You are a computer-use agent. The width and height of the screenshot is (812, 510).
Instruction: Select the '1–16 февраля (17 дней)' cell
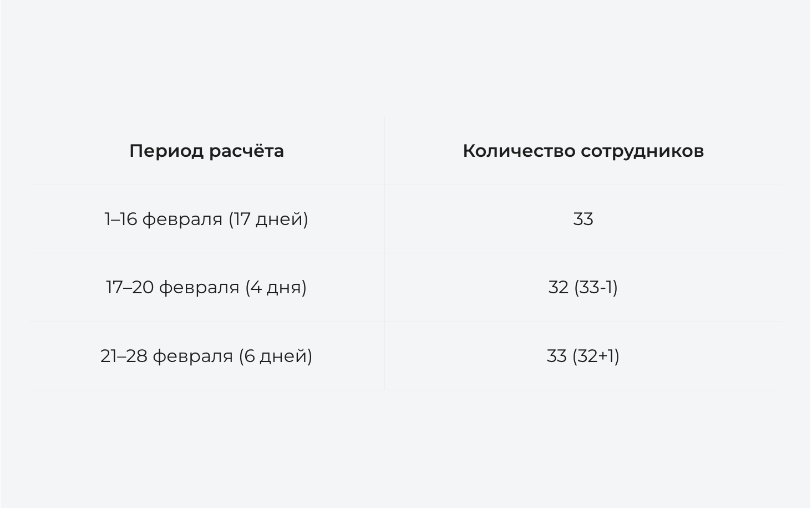tap(206, 219)
